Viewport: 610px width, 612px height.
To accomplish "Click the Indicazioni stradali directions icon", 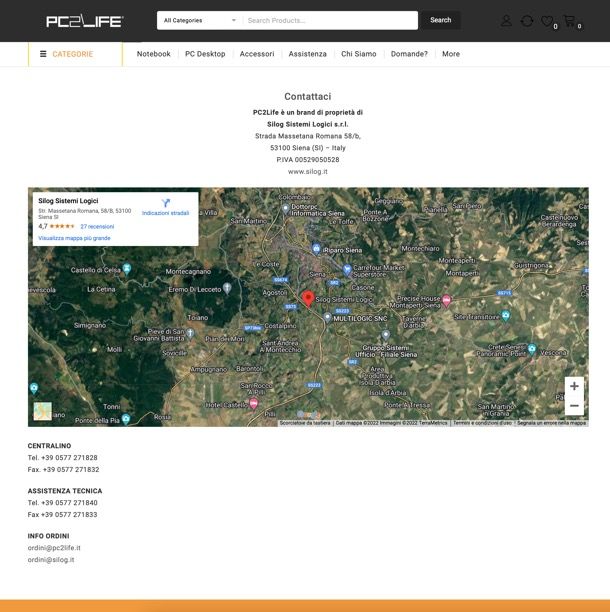I will tap(165, 203).
